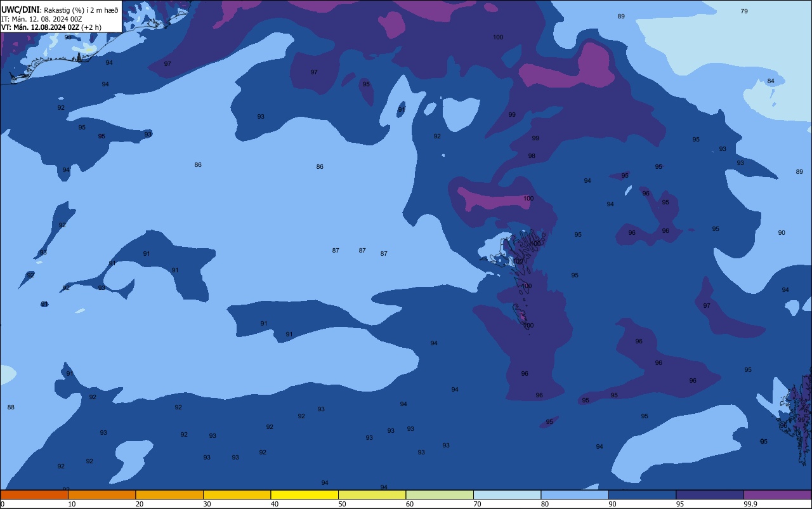Click the pale blue 70–80 legend swatch
The width and height of the screenshot is (812, 509).
[507, 494]
